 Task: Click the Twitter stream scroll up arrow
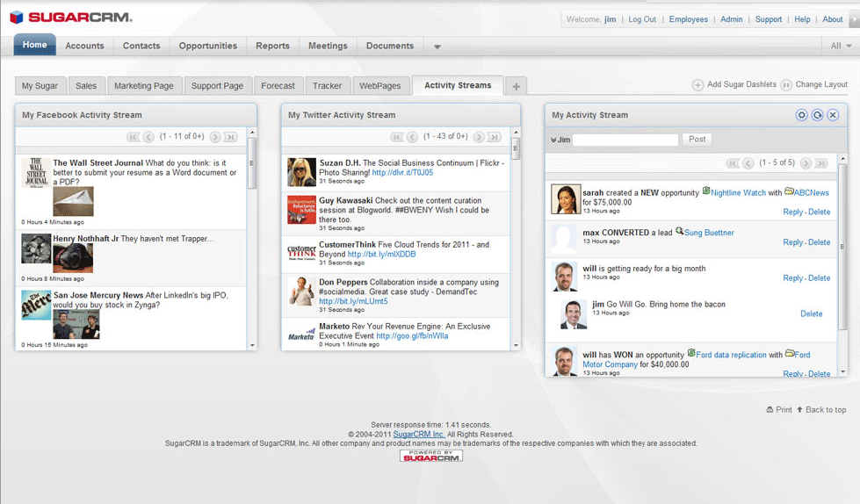516,133
